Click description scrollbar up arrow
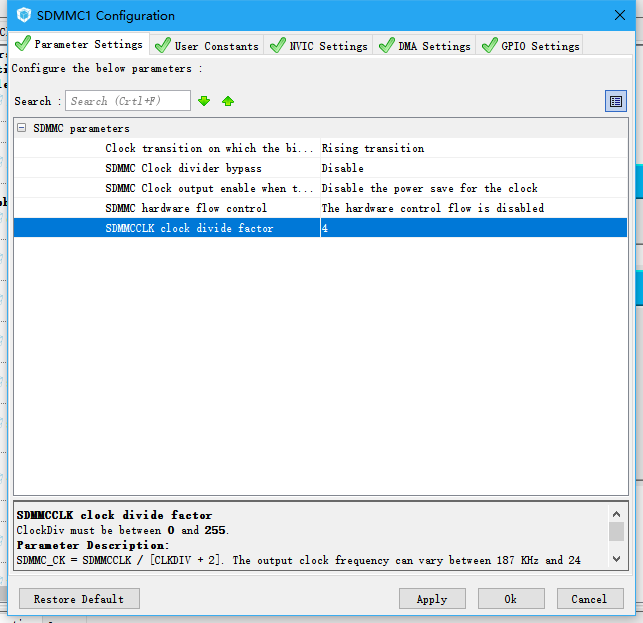643x623 pixels. 616,513
